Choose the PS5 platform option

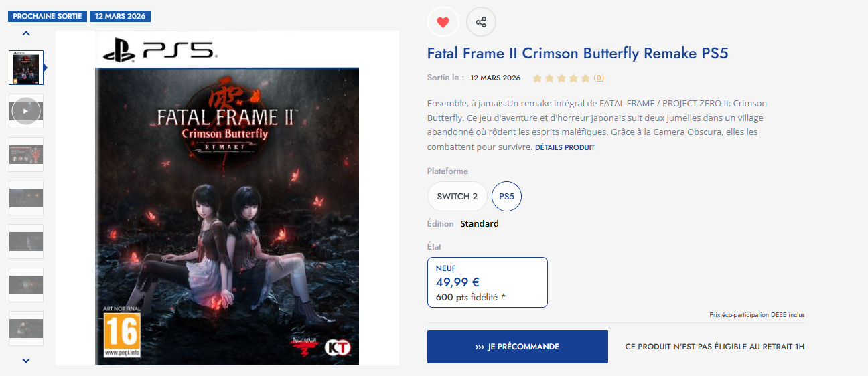[507, 197]
